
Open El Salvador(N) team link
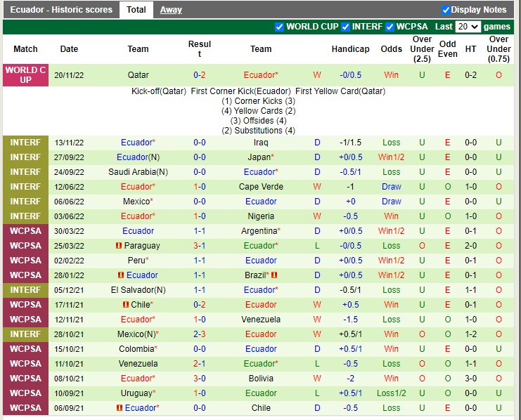pyautogui.click(x=139, y=290)
